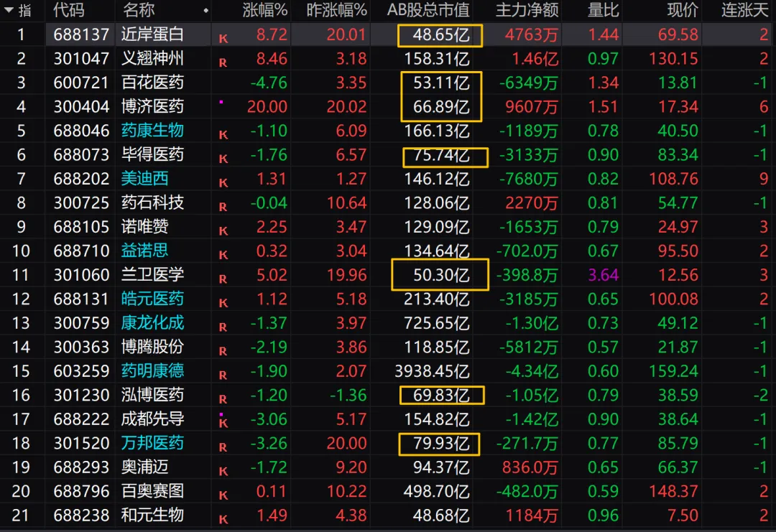Select stock name 和元生物

tap(152, 515)
